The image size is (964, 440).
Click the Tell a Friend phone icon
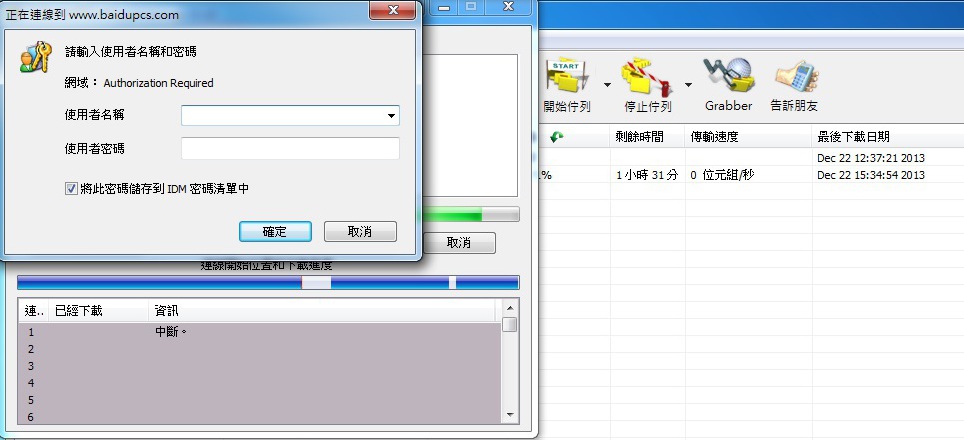click(x=796, y=76)
